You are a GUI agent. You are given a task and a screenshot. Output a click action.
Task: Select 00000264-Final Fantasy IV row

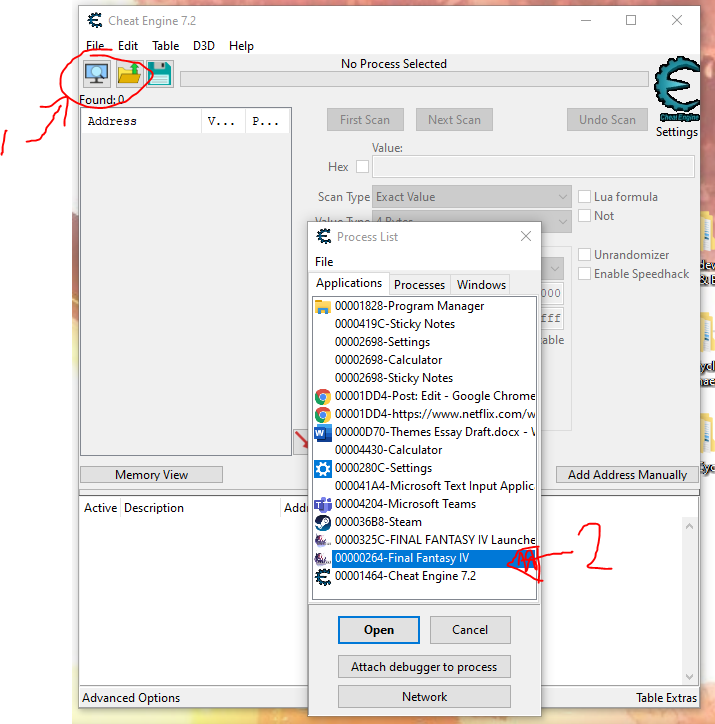point(424,558)
